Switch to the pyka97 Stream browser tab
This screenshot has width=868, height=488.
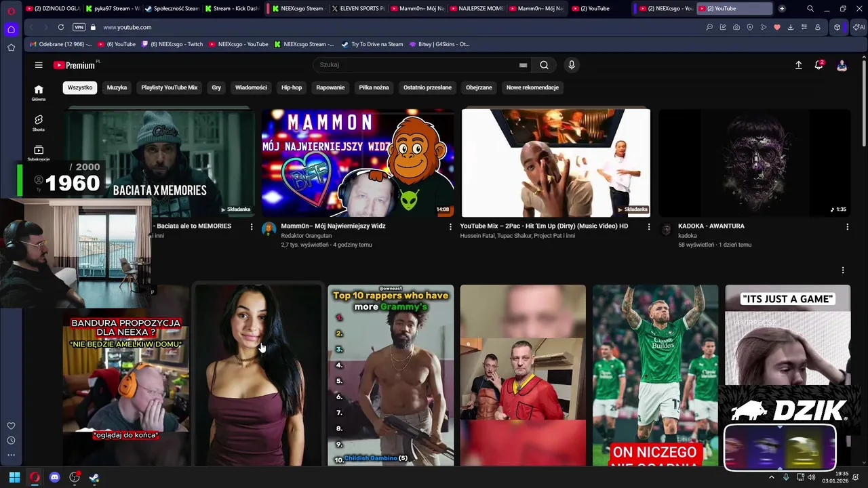click(112, 9)
